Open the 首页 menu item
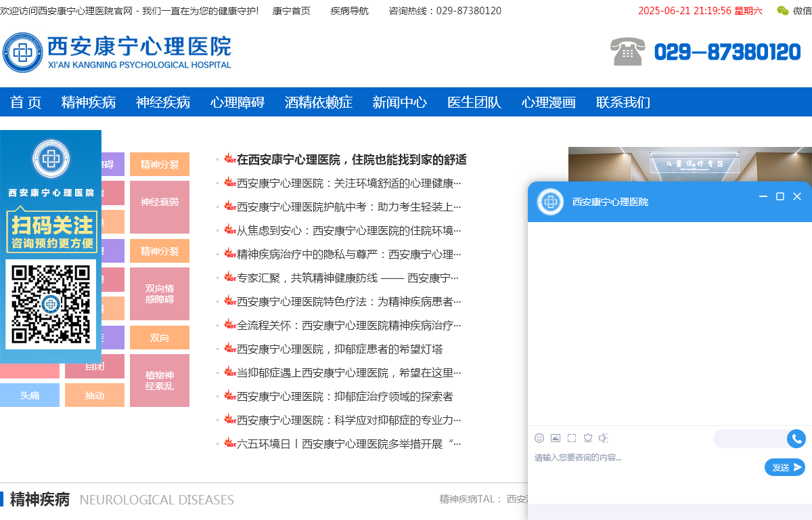This screenshot has height=520, width=812. 25,102
